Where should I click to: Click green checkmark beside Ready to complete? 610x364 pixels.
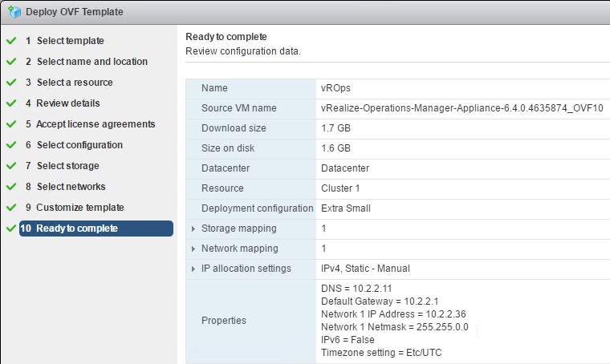tap(11, 228)
